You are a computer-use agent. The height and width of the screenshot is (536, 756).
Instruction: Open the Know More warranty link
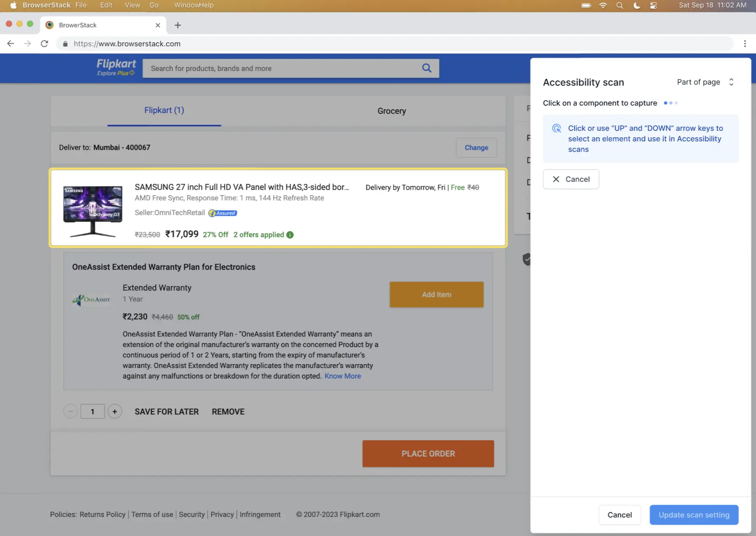pos(342,376)
